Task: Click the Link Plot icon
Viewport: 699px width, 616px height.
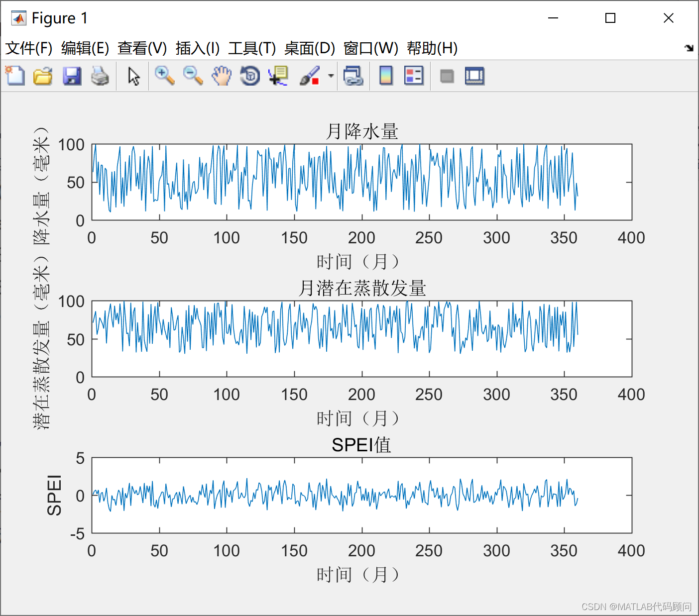Action: click(x=353, y=76)
